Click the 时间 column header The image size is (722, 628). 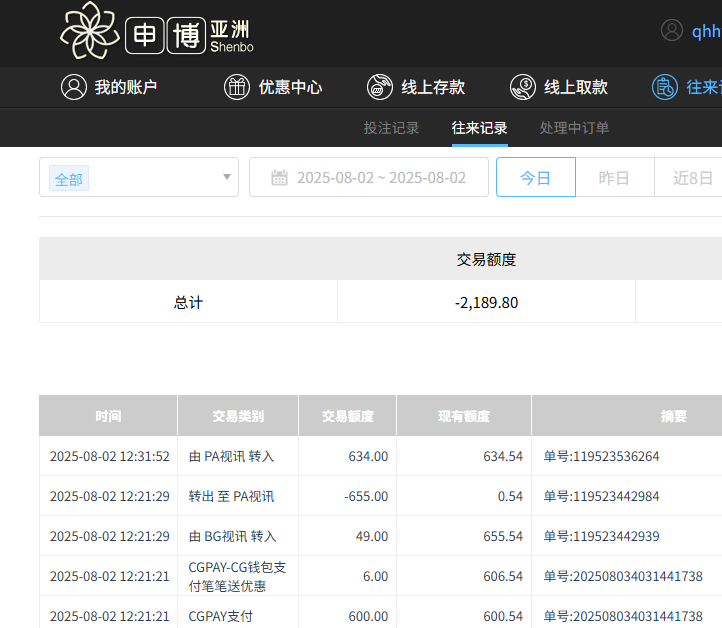(x=108, y=416)
